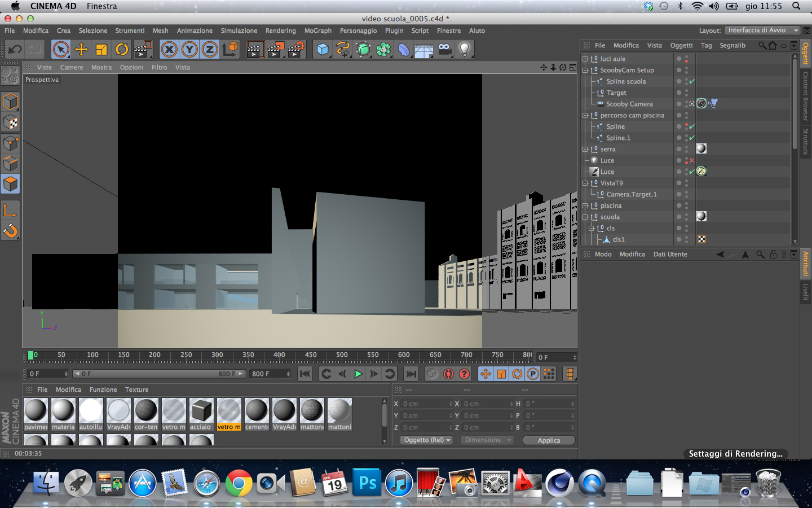Open the camera object tool

coord(445,50)
